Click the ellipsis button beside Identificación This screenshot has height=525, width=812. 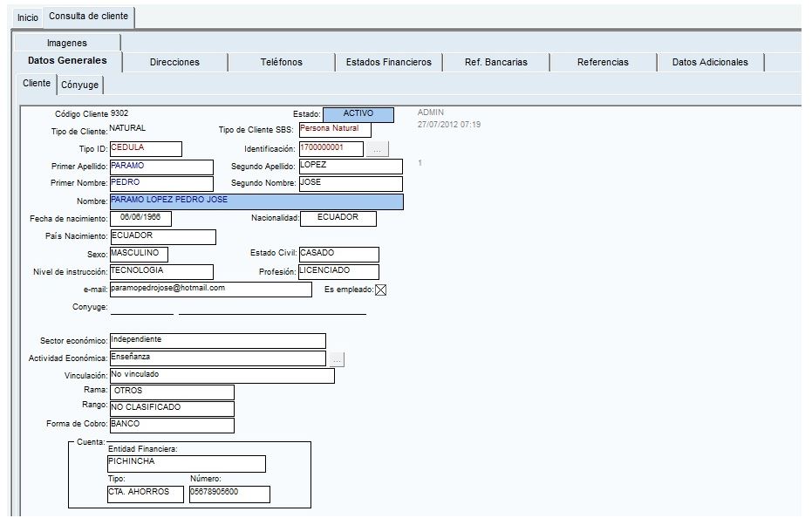(377, 149)
